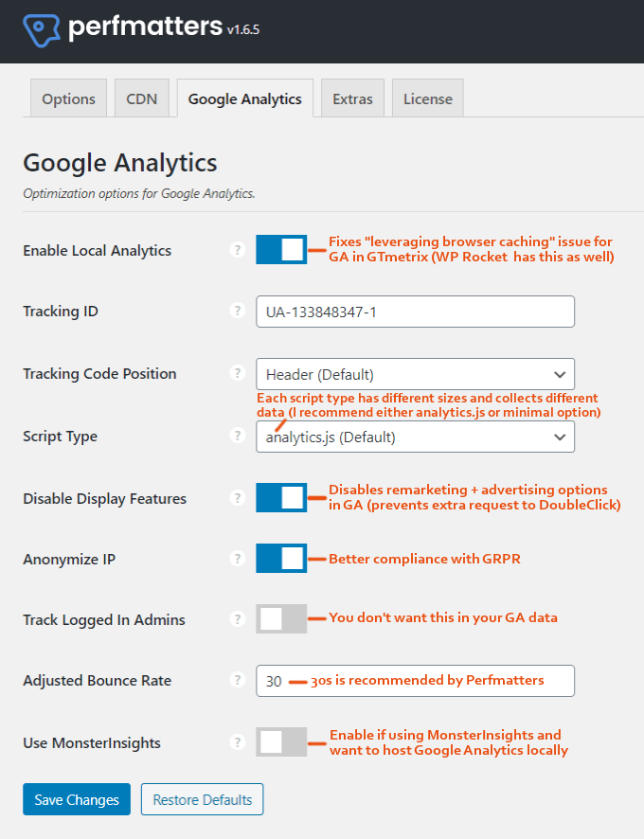644x839 pixels.
Task: Toggle Disable Display Features switch
Action: pos(281,497)
